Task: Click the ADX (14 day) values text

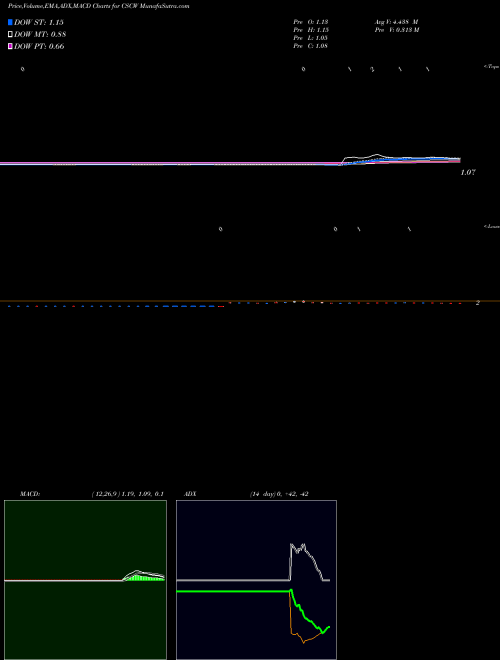Action: [x=279, y=494]
